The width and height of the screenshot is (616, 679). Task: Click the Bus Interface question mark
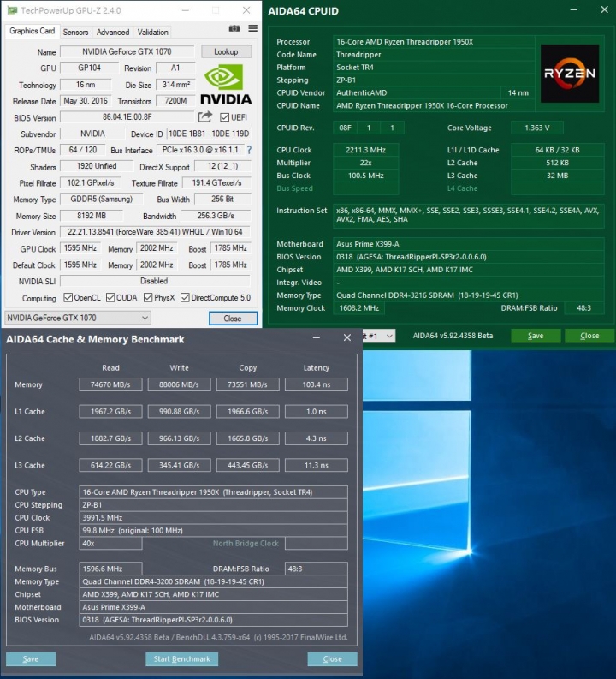(249, 150)
